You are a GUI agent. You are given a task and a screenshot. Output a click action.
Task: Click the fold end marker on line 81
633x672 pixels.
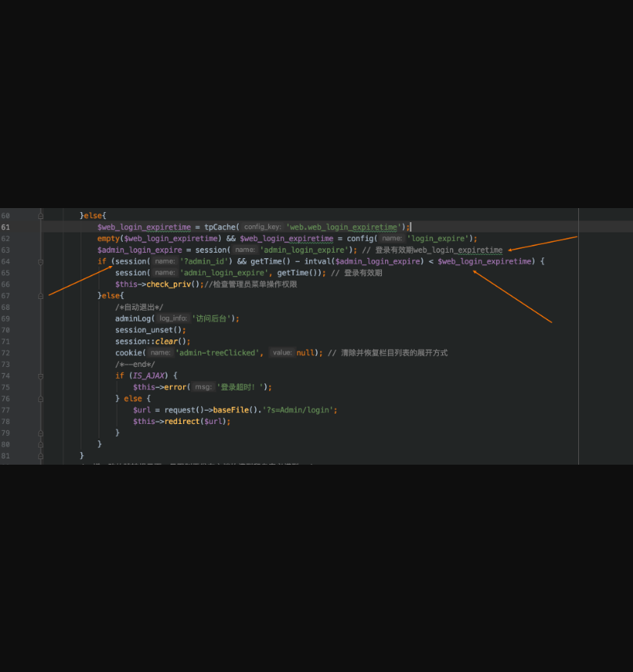(41, 455)
